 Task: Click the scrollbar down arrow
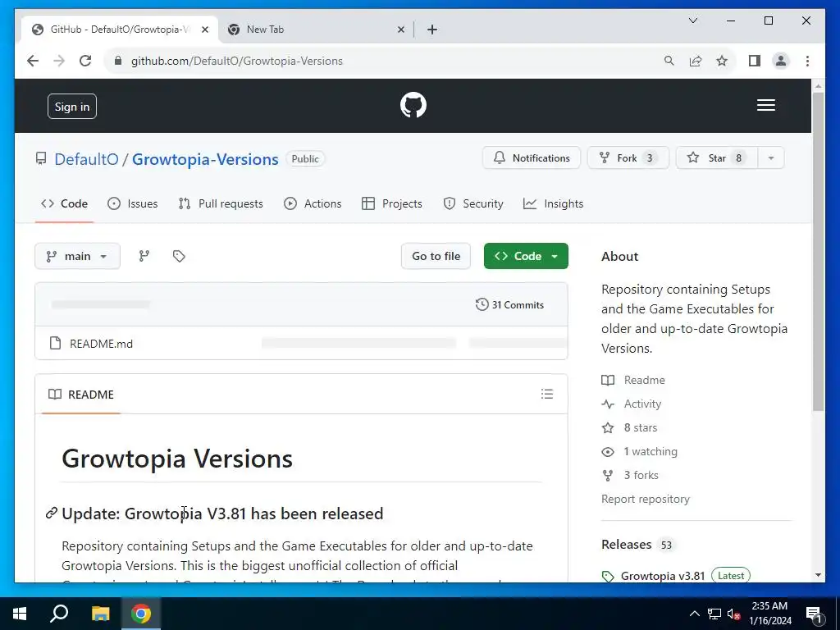point(818,575)
